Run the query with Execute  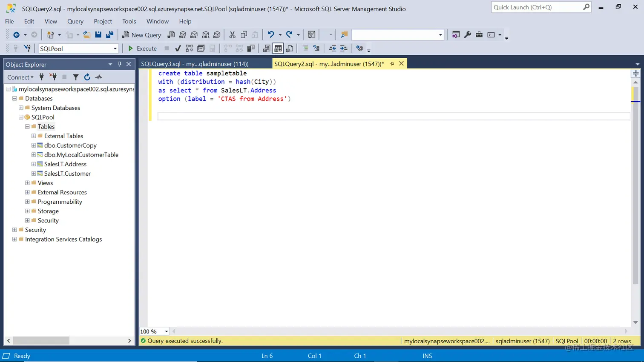[x=143, y=48]
